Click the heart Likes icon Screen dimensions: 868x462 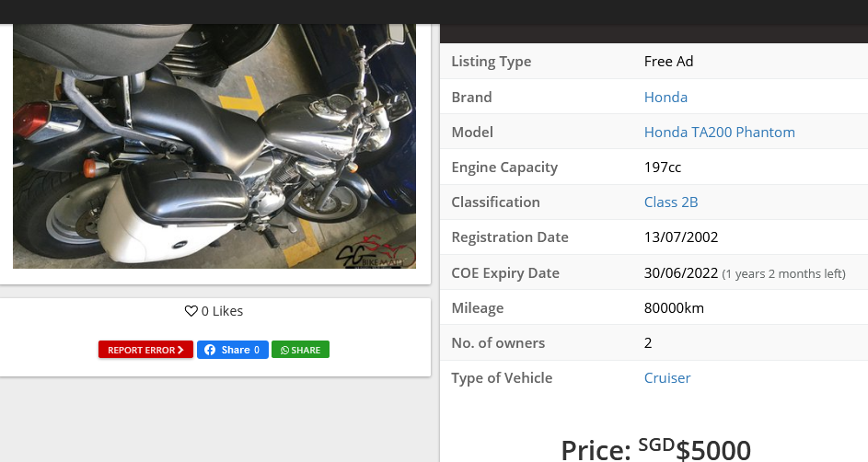[191, 311]
